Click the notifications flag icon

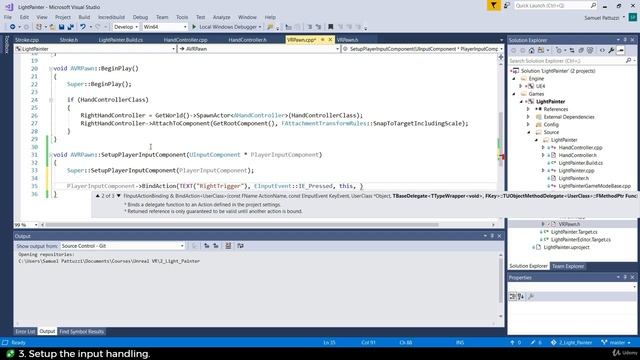point(493,5)
